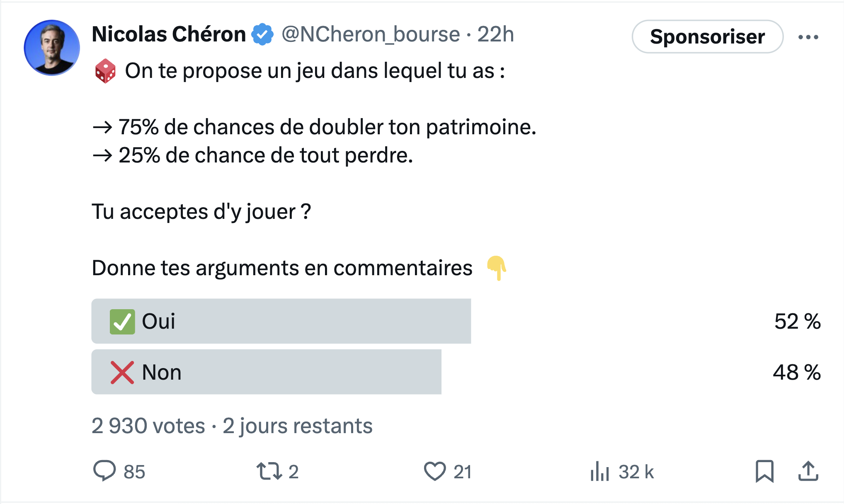View post analytics bar chart icon
Viewport: 844px width, 504px height.
(600, 471)
